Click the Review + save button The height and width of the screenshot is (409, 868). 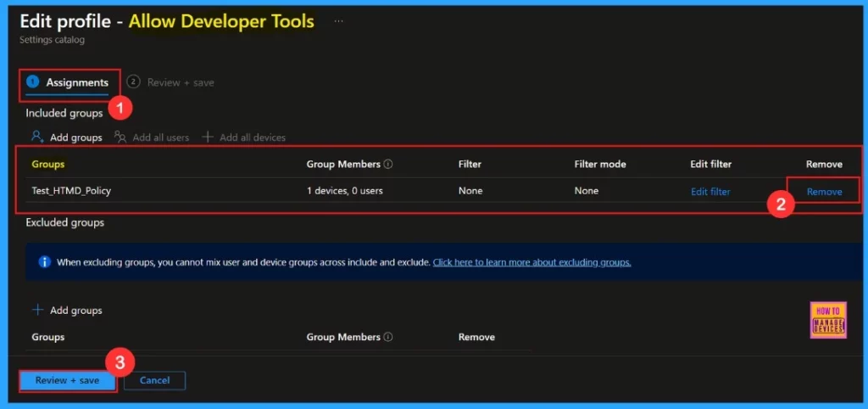point(68,381)
